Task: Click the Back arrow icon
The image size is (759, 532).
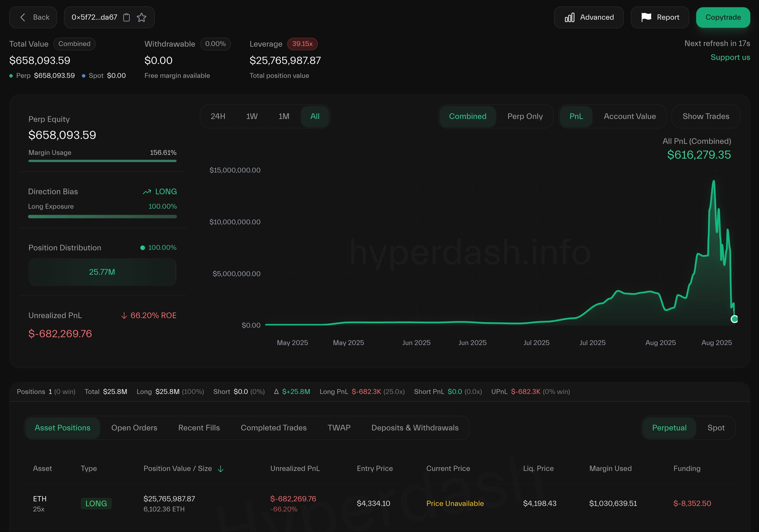Action: click(x=23, y=17)
